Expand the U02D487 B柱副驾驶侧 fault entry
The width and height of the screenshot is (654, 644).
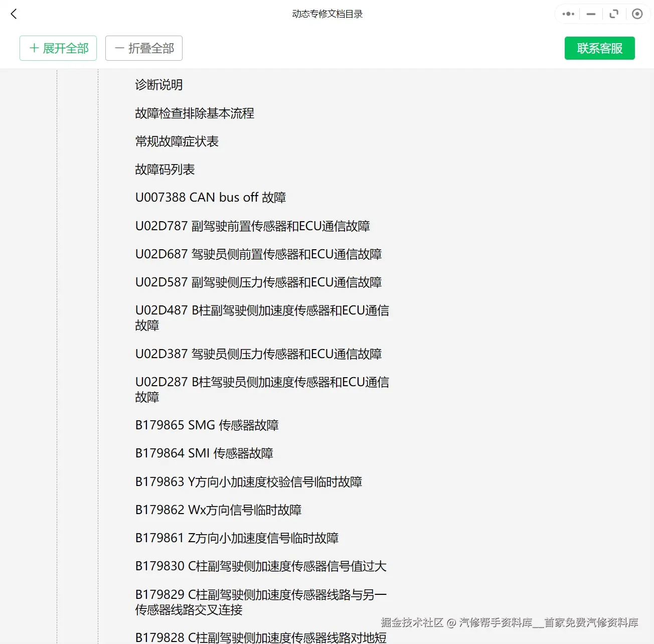pos(262,317)
